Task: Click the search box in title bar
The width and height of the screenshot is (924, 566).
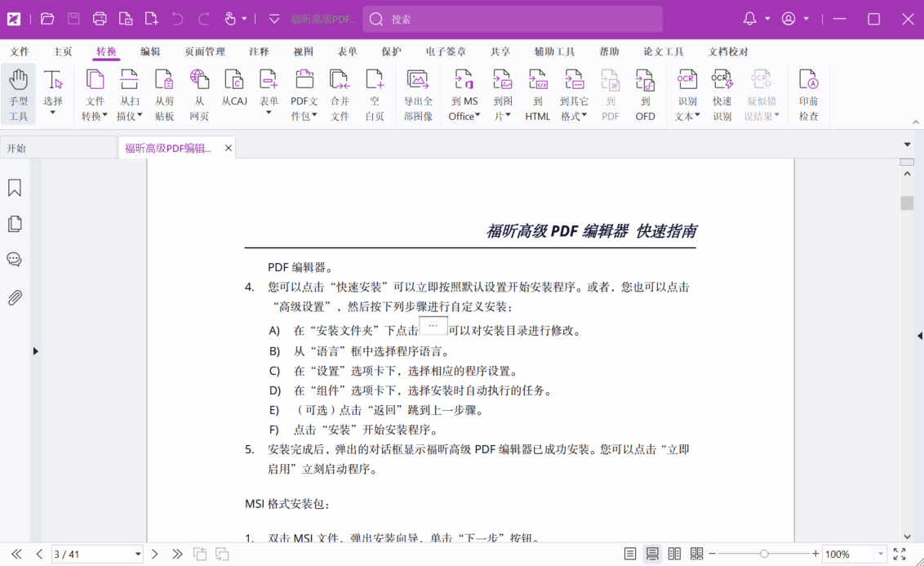Action: coord(513,19)
